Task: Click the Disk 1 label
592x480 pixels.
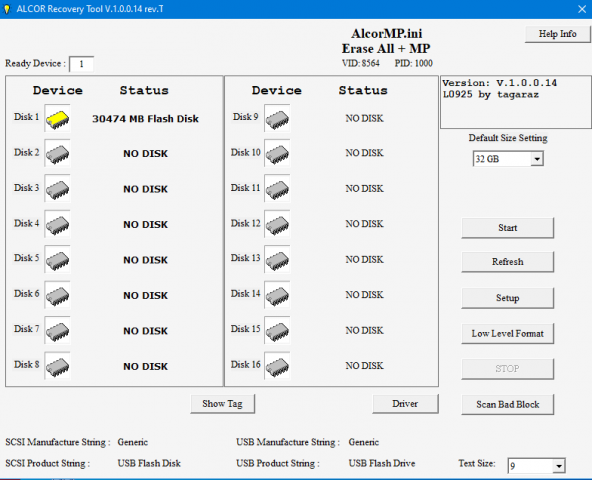Action: (26, 117)
